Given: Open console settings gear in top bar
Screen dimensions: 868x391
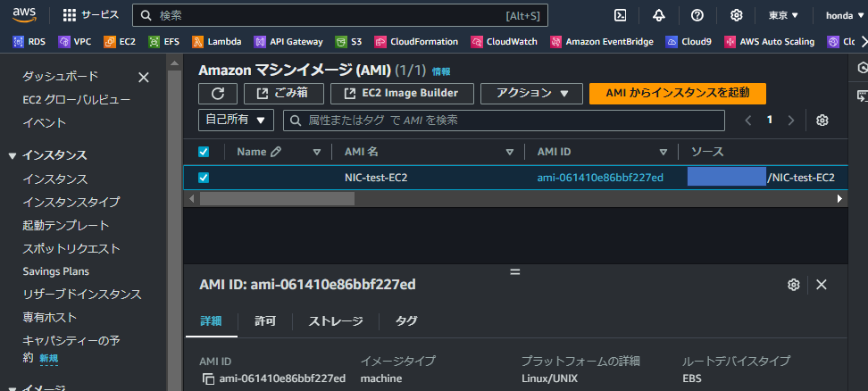Looking at the screenshot, I should pos(736,15).
